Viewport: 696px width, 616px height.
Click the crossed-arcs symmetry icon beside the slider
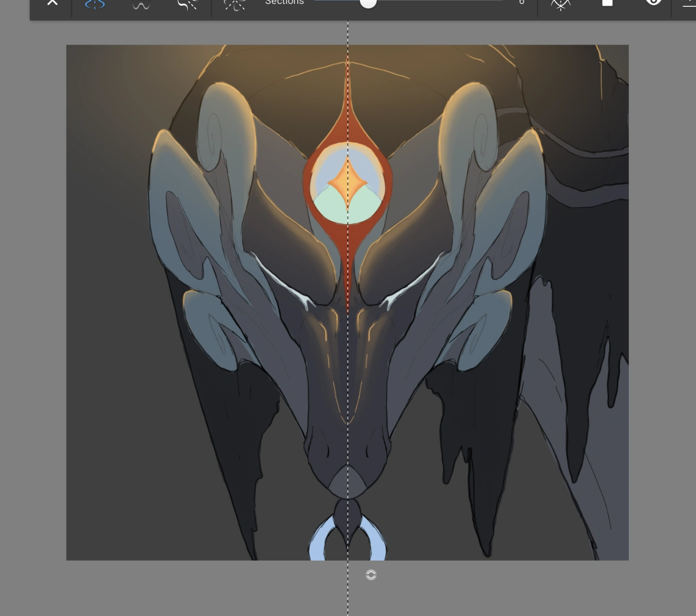(x=560, y=5)
